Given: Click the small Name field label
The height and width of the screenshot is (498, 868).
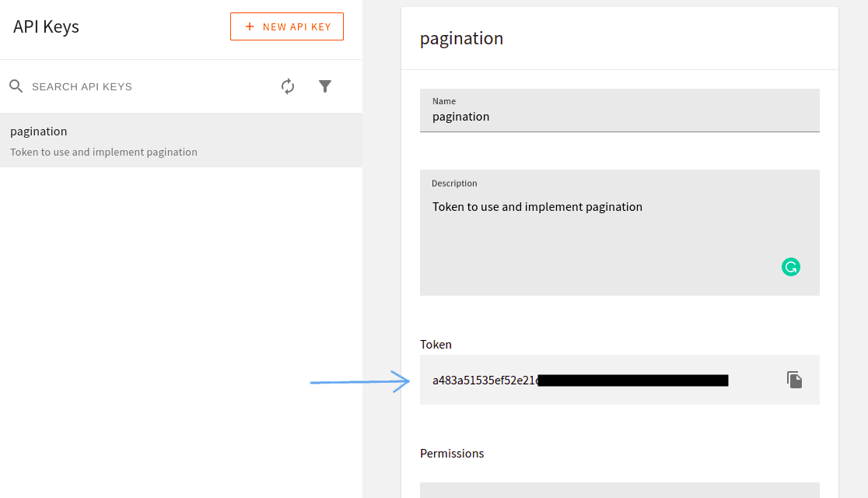Looking at the screenshot, I should tap(443, 101).
